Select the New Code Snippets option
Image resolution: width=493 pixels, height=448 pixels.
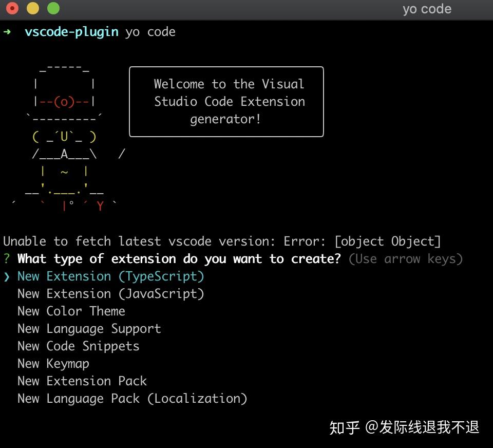[x=78, y=346]
